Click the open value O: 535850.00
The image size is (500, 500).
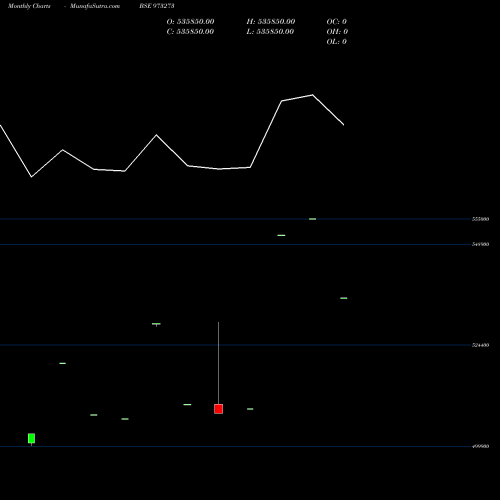coord(190,22)
